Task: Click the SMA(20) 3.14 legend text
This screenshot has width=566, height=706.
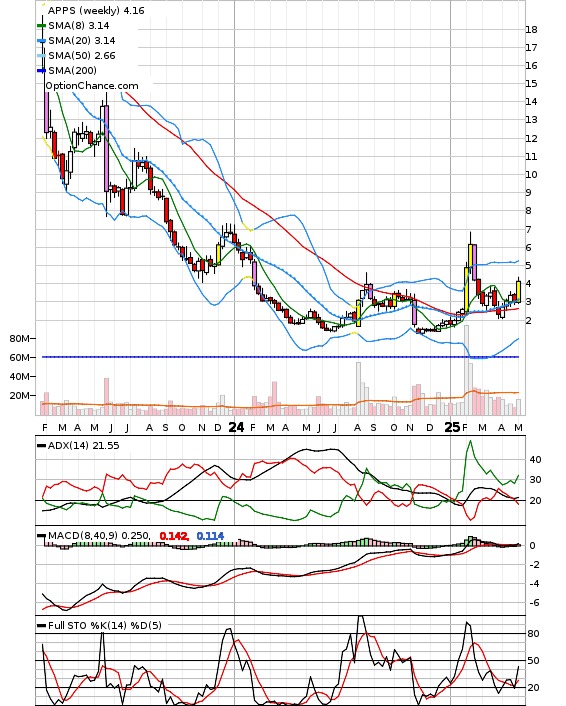Action: tap(82, 41)
